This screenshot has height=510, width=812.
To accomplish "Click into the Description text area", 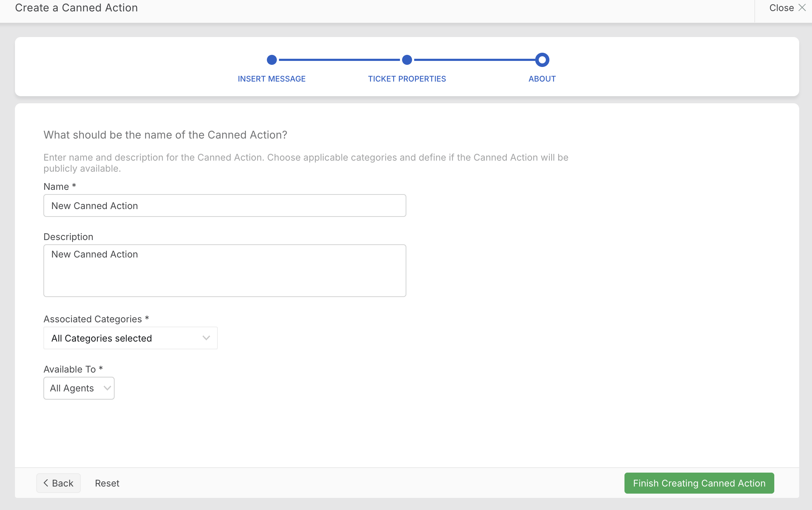I will 225,271.
